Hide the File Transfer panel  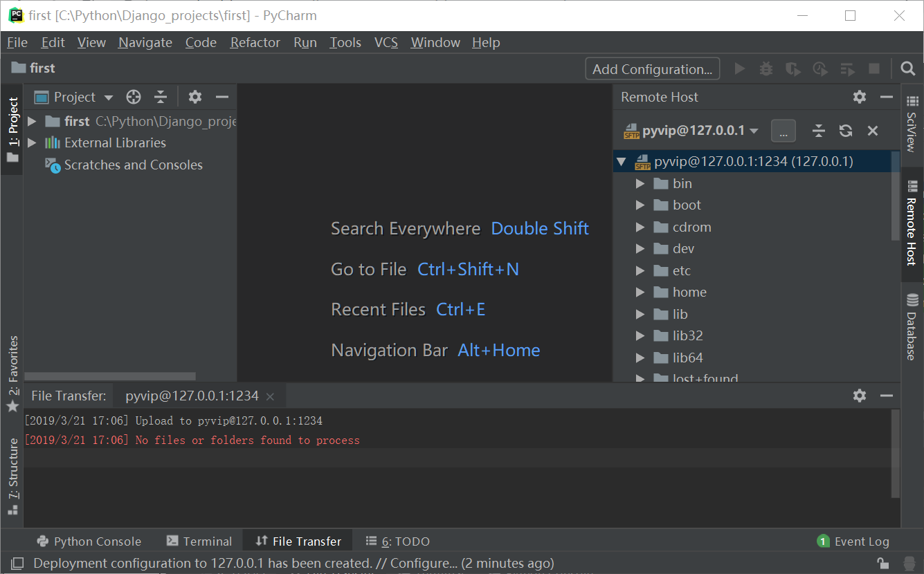pos(887,396)
